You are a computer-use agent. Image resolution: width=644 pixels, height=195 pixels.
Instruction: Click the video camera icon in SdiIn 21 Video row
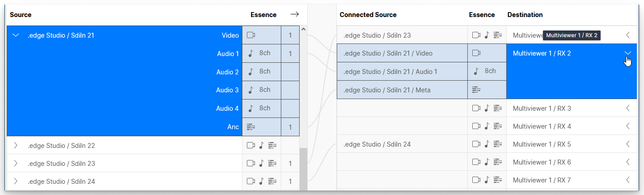tap(251, 35)
